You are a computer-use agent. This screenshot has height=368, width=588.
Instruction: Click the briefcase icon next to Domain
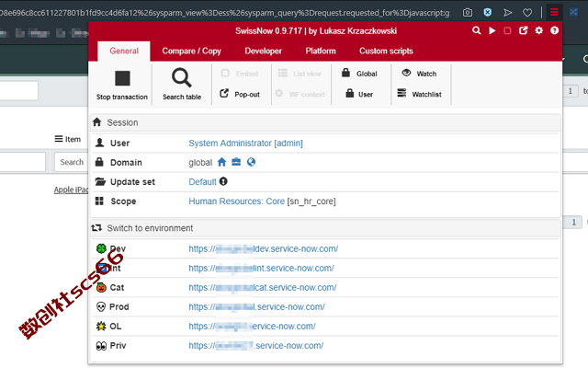point(236,162)
